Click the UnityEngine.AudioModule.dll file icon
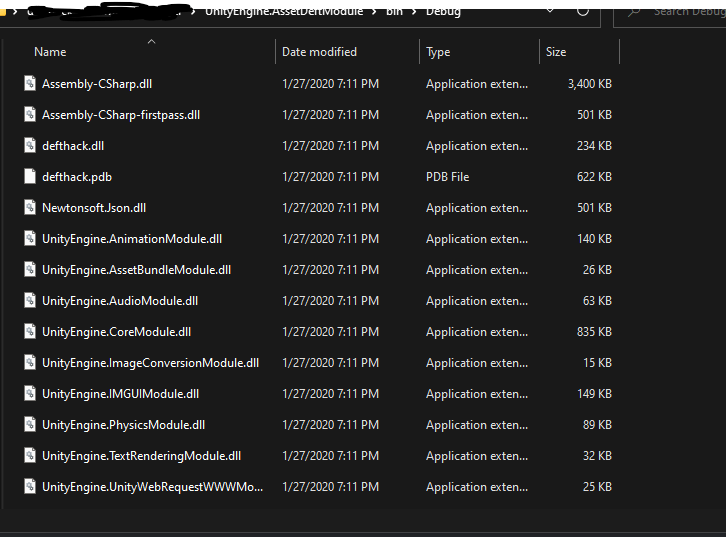This screenshot has width=726, height=537. tap(30, 300)
